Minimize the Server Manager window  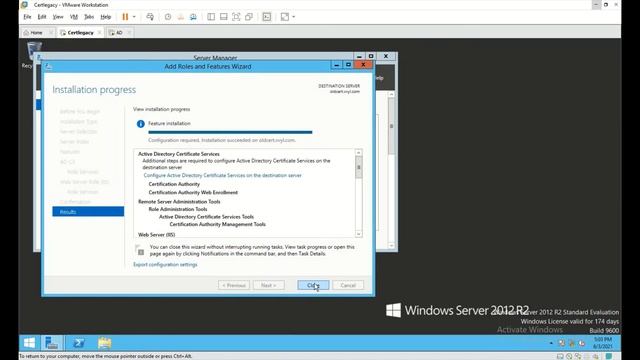tap(359, 56)
